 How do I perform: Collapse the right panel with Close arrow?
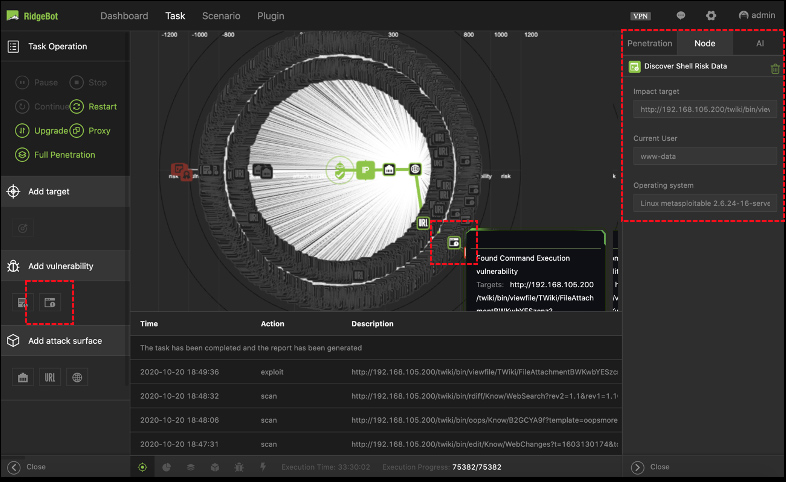[637, 467]
